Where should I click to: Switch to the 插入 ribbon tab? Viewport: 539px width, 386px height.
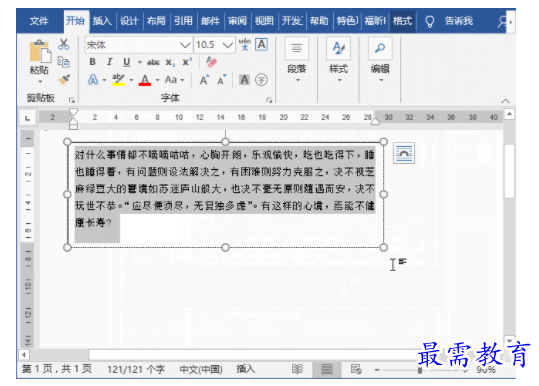102,21
